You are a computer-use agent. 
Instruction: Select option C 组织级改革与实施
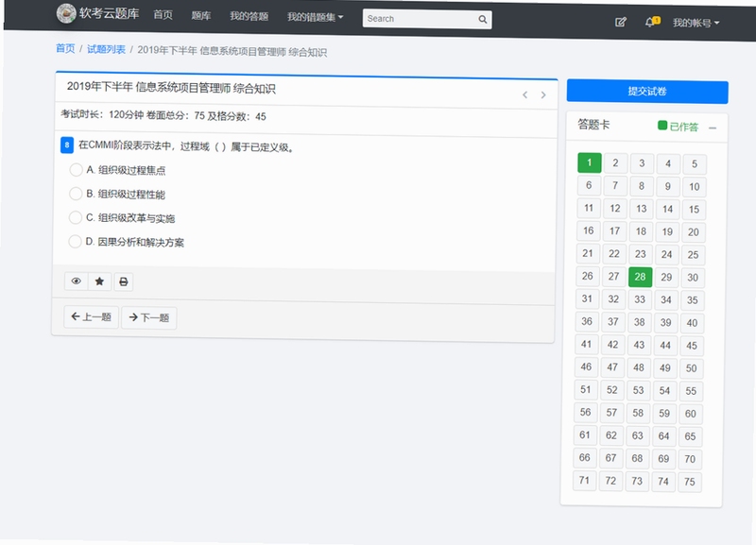click(76, 217)
